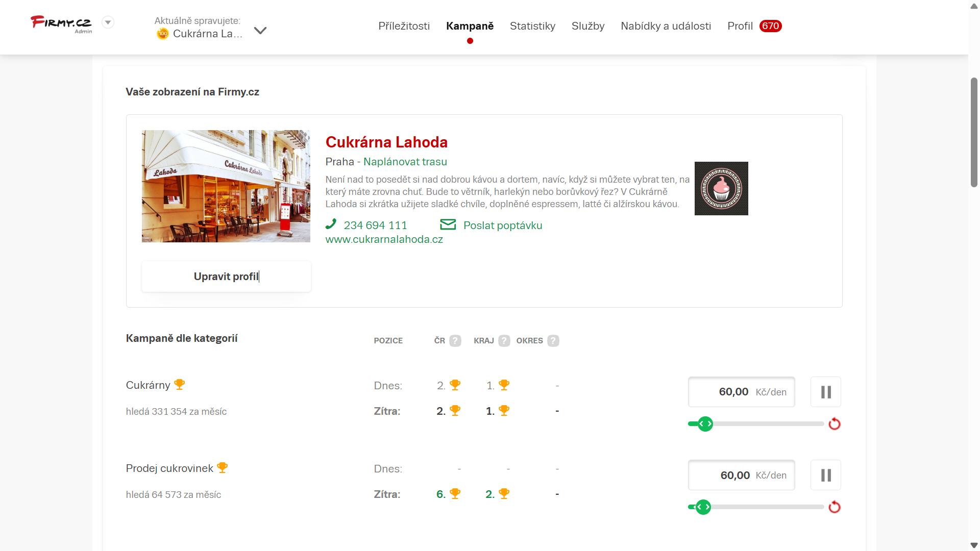This screenshot has height=551, width=980.
Task: Click the OKRES question mark help icon
Action: (553, 341)
